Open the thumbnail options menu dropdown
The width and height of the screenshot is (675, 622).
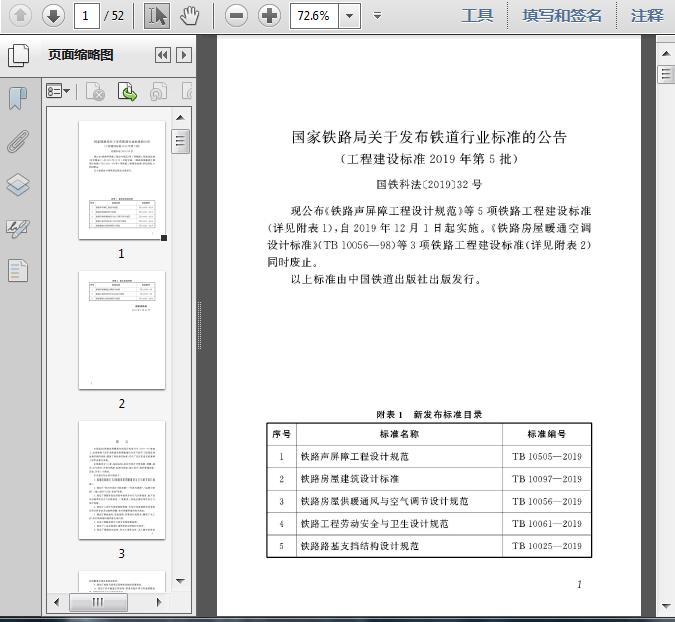tap(58, 92)
